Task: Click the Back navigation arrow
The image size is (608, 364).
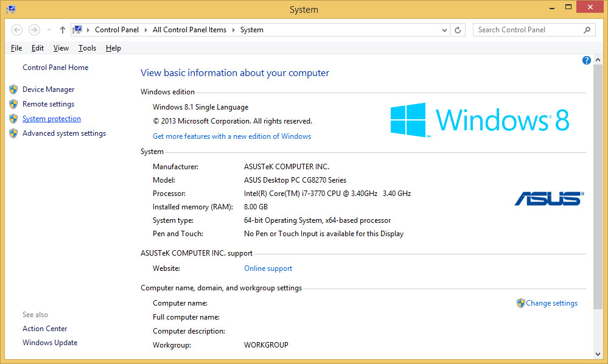Action: click(x=16, y=30)
